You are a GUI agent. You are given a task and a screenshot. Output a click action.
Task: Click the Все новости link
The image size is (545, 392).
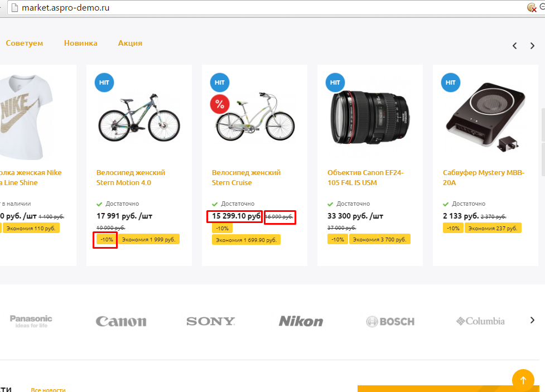(x=48, y=390)
